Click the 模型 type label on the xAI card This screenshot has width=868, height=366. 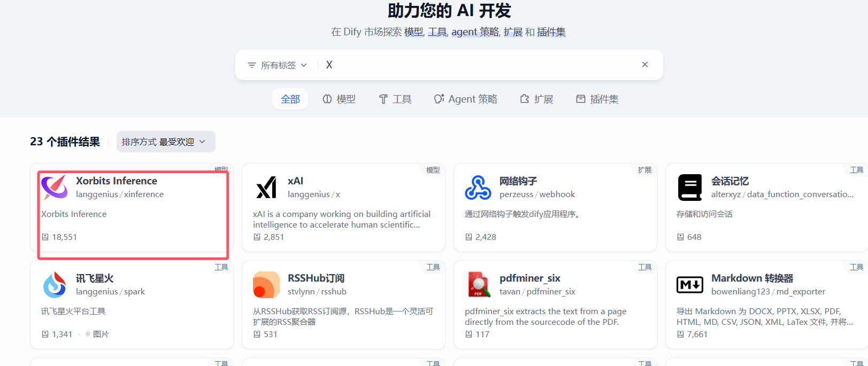pyautogui.click(x=433, y=170)
